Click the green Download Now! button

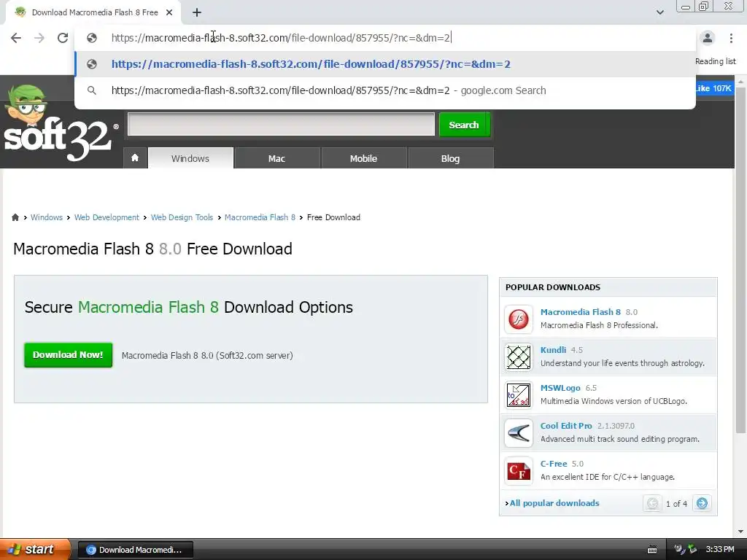click(x=68, y=355)
